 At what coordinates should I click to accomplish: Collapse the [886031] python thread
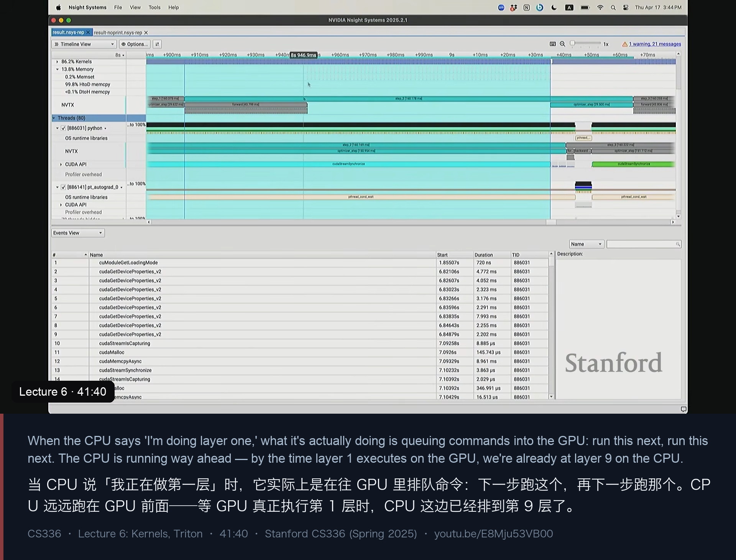coord(58,128)
